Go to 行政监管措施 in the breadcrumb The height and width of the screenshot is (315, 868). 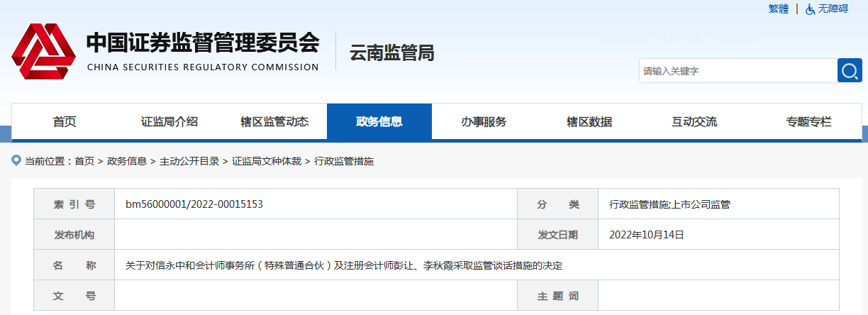pos(344,161)
